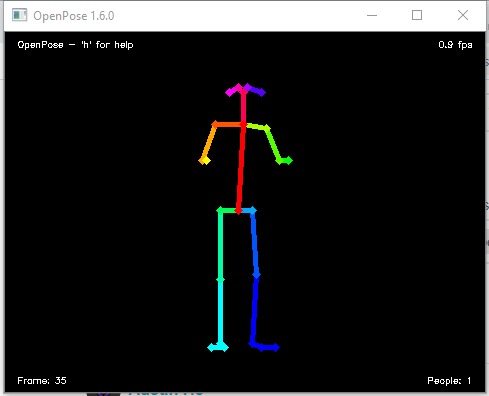Click the blue knee keypoint
This screenshot has height=396, width=489.
(x=256, y=275)
